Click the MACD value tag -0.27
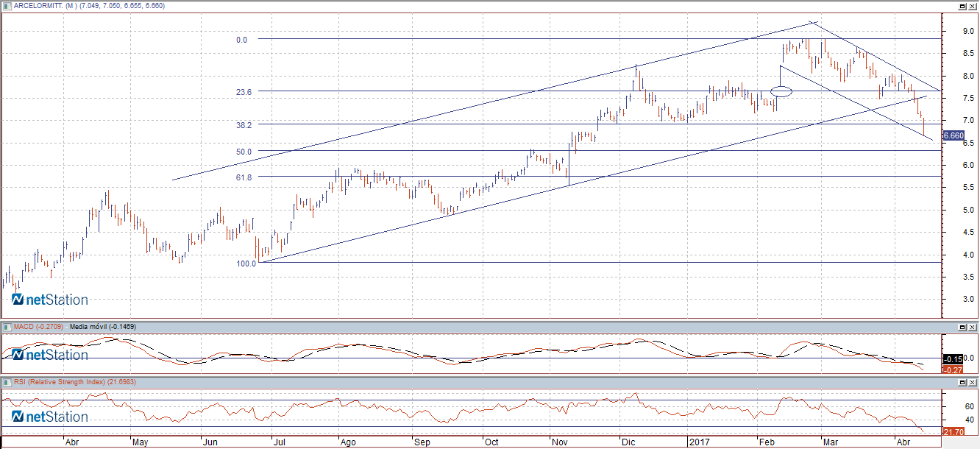The height and width of the screenshot is (449, 980). click(953, 369)
